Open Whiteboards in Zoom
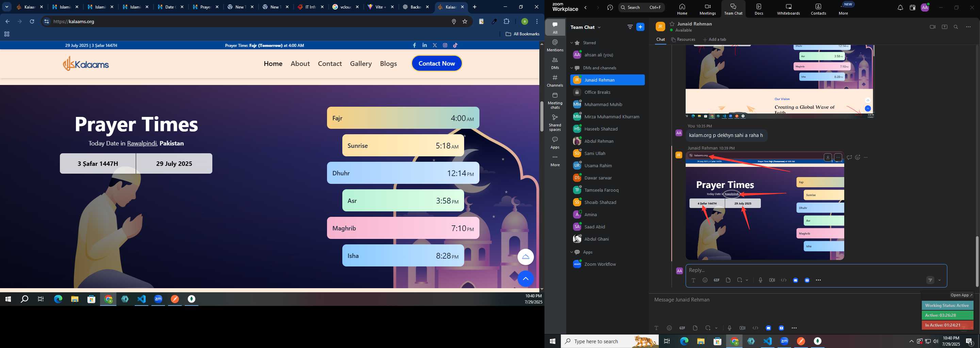 [x=788, y=9]
